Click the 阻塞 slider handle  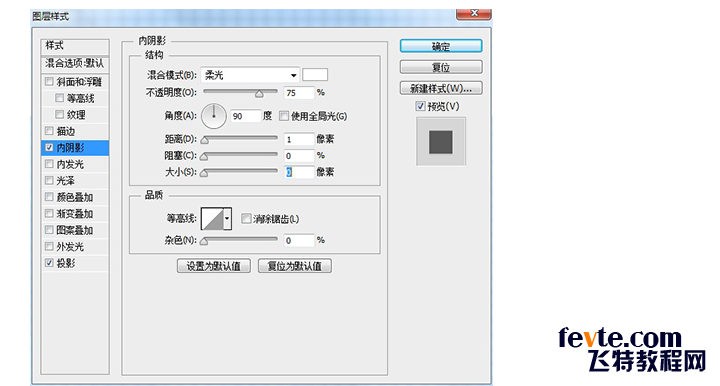(204, 157)
